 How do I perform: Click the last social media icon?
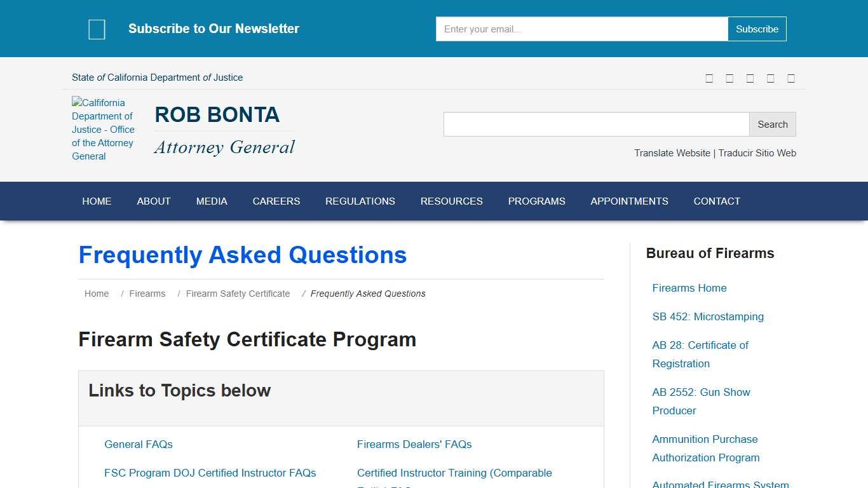tap(790, 78)
